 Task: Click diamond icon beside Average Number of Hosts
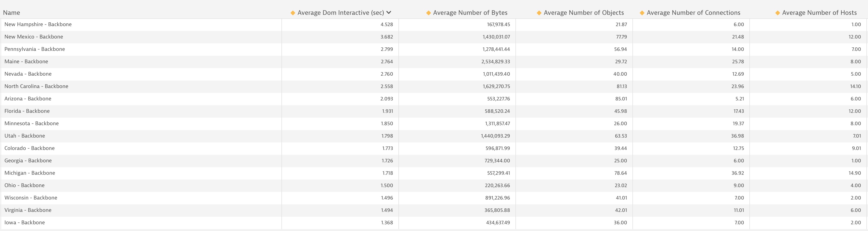click(778, 13)
